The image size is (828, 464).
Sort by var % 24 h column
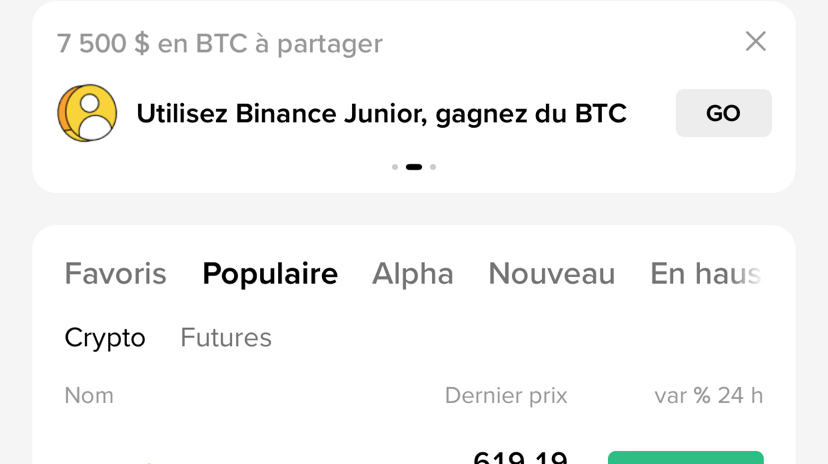708,396
